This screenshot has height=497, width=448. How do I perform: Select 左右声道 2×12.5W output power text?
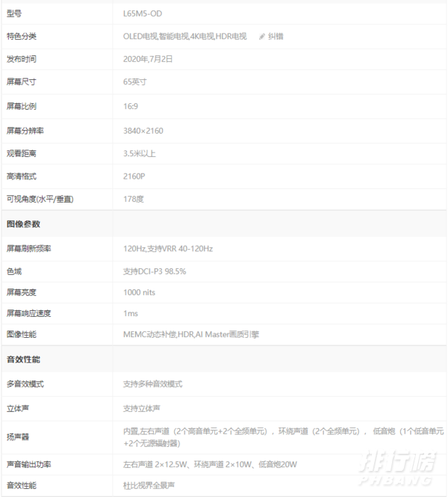click(x=210, y=464)
